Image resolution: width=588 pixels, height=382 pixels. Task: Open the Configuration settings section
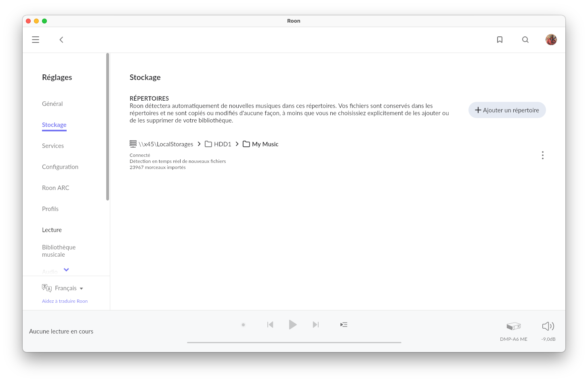60,167
